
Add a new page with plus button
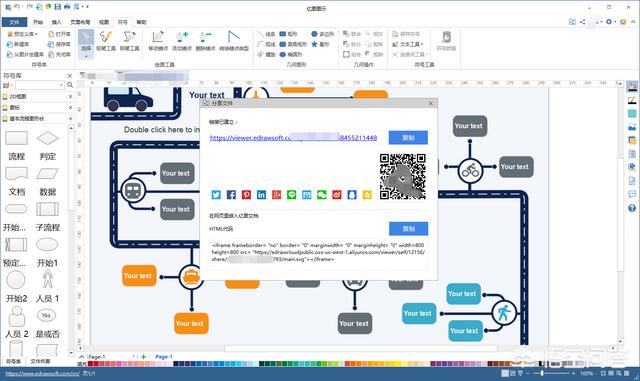(x=143, y=356)
